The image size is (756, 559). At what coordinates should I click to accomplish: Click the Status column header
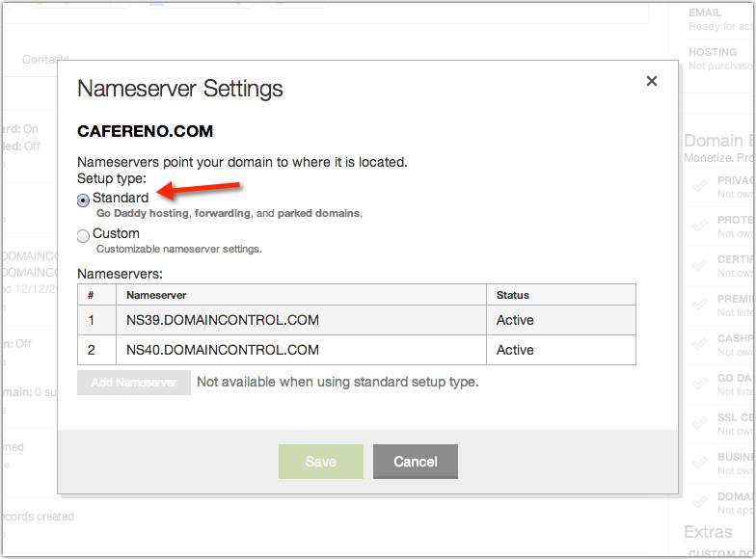point(513,295)
